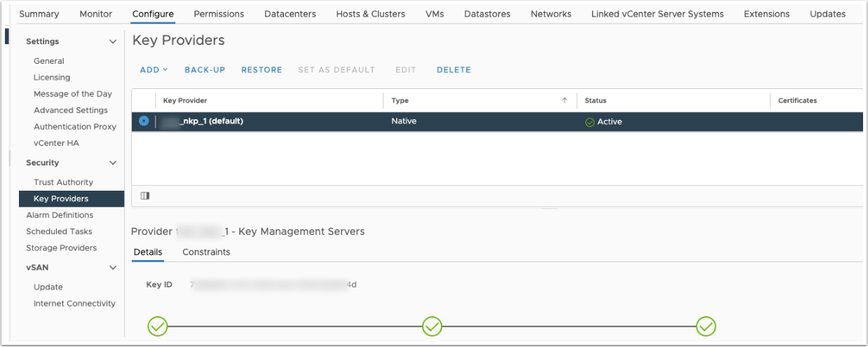Screen dimensions: 868x347
Task: Click the first green checkmark circle
Action: 158,326
